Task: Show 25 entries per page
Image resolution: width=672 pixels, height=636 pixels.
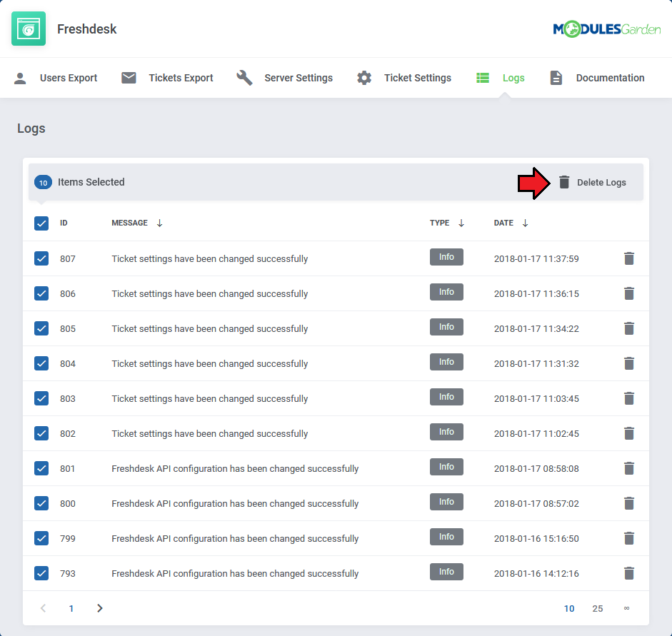Action: pyautogui.click(x=598, y=609)
